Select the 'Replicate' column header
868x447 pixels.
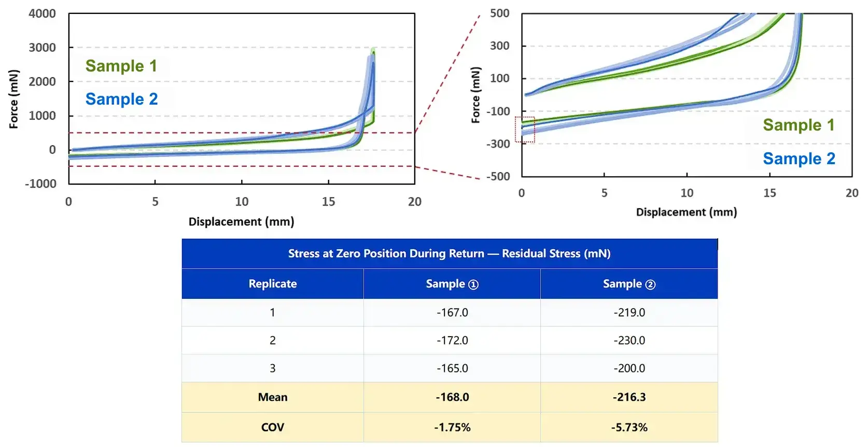point(273,284)
